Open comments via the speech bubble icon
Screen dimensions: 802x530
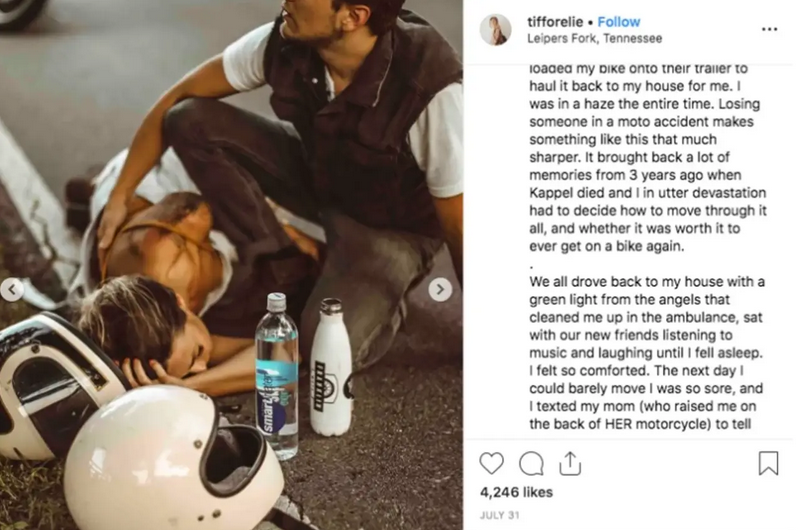(x=531, y=463)
